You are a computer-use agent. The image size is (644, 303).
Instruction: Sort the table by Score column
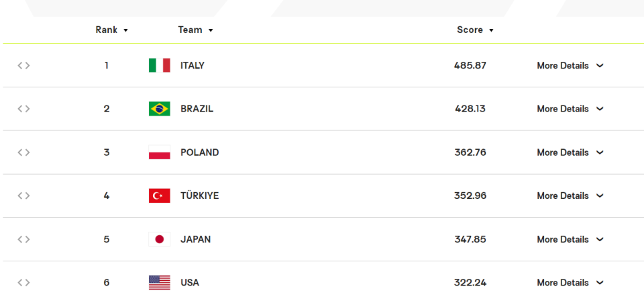pos(475,30)
